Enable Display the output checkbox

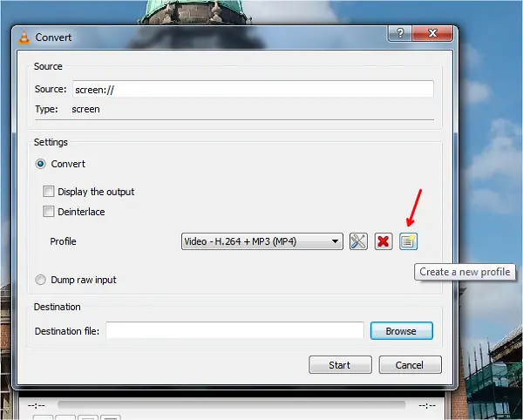click(48, 192)
